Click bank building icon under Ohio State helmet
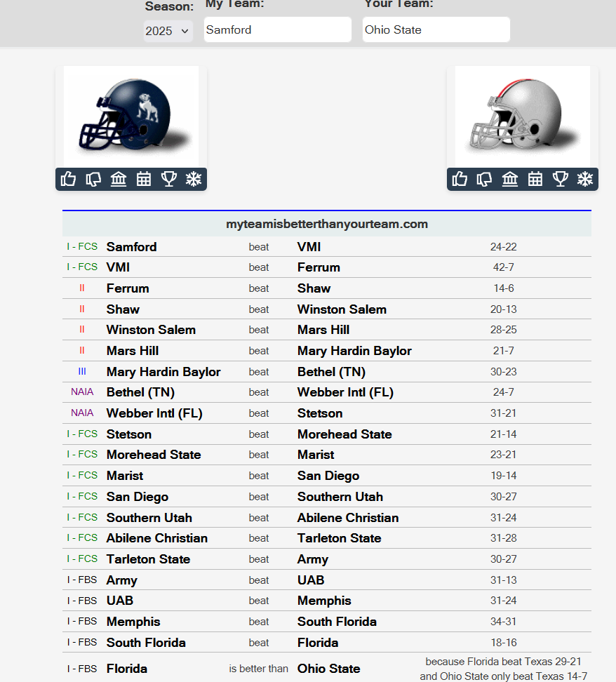Viewport: 616px width, 682px height. pos(510,179)
